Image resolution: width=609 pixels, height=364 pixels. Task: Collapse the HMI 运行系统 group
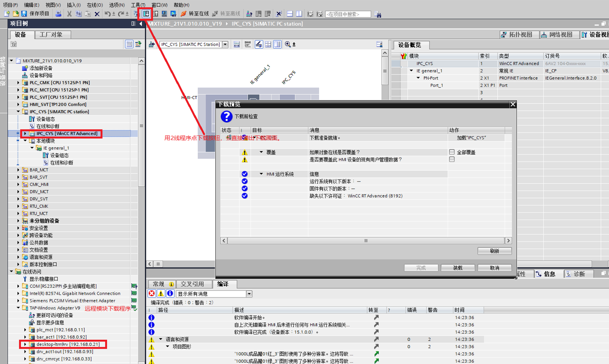[261, 174]
